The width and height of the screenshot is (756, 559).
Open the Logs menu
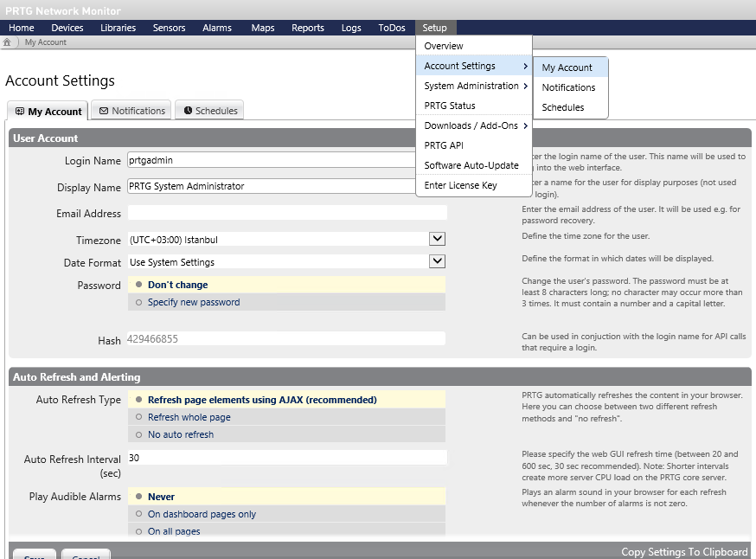click(351, 28)
